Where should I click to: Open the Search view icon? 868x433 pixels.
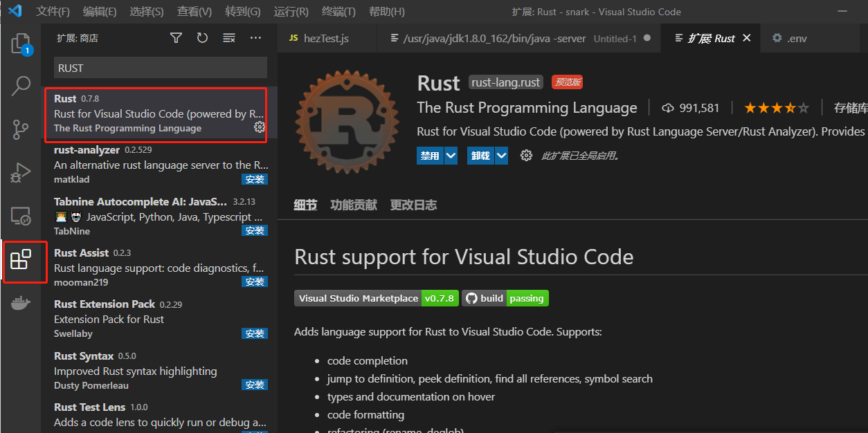pyautogui.click(x=20, y=86)
